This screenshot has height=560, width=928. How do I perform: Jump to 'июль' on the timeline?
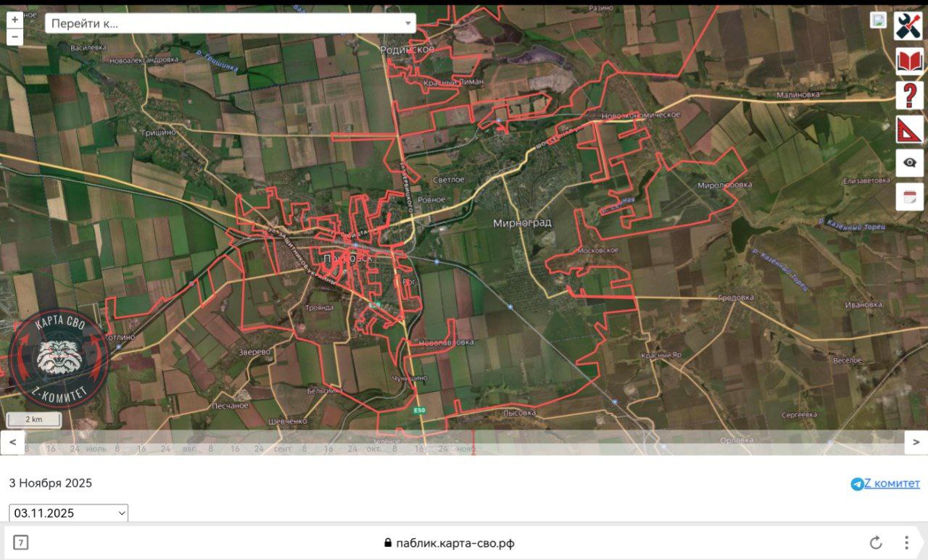[96, 448]
